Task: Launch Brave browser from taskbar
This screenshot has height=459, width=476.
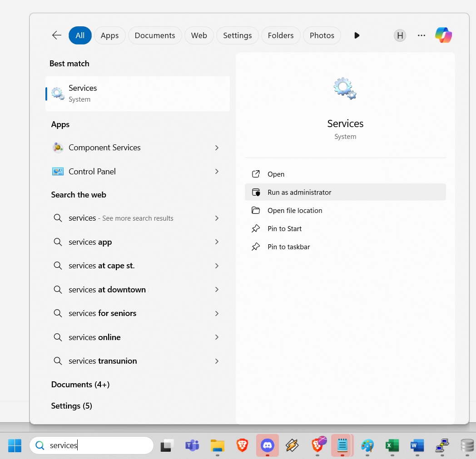Action: pyautogui.click(x=243, y=445)
